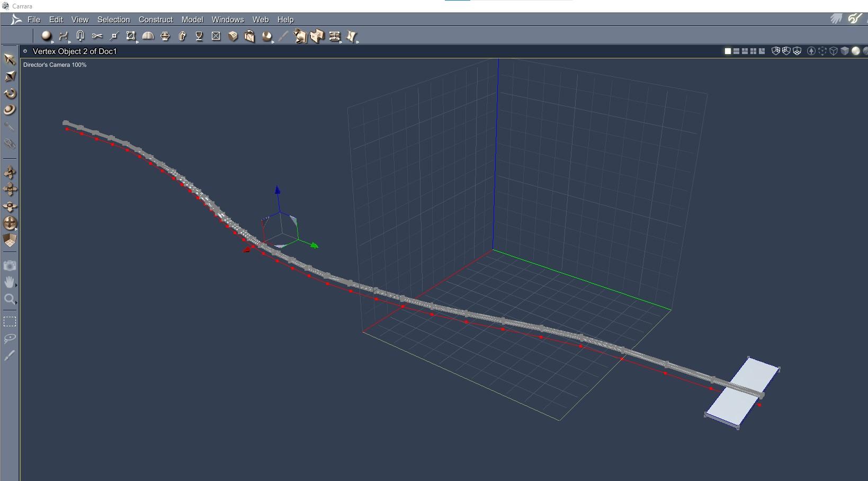
Task: Select the paint selection brush tool
Action: (10, 355)
